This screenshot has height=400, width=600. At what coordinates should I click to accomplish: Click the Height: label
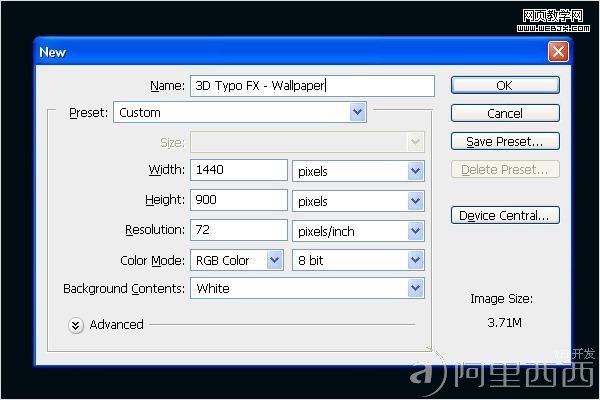click(165, 200)
